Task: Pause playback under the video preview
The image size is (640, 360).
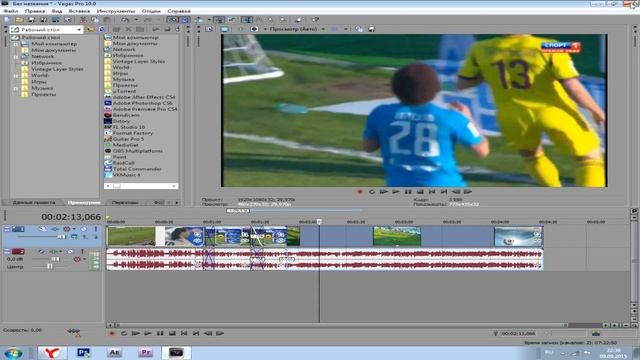Action: (x=408, y=191)
